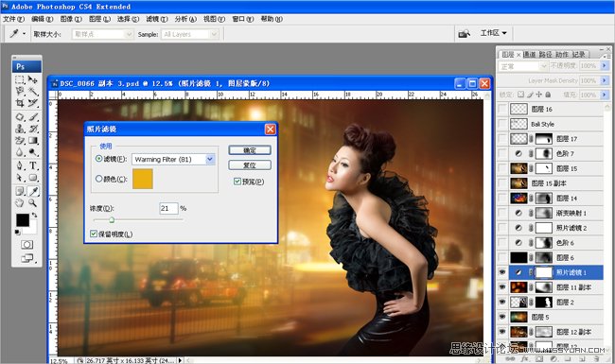Viewport: 615px width, 364px height.
Task: Click the layer style fx icon
Action: click(524, 359)
